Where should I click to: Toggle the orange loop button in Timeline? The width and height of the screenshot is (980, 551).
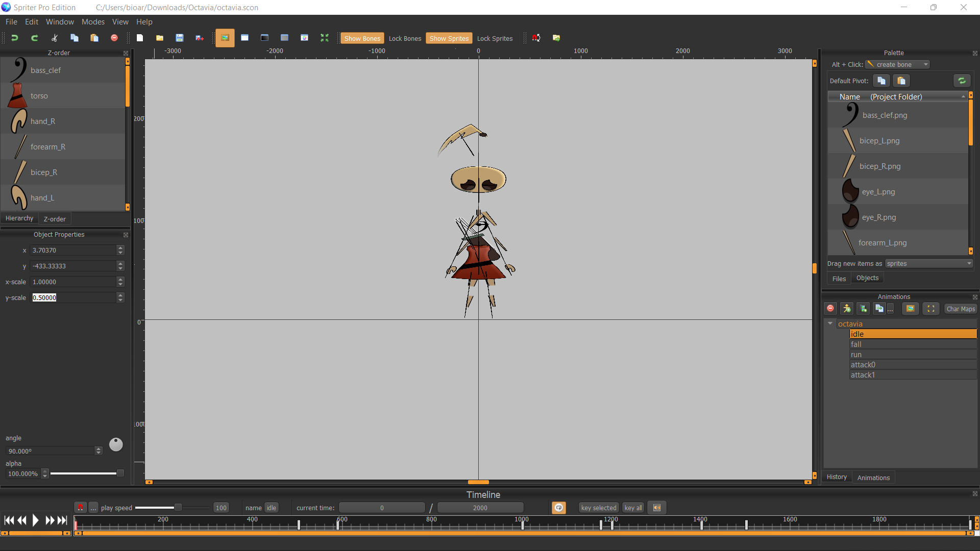click(x=559, y=508)
